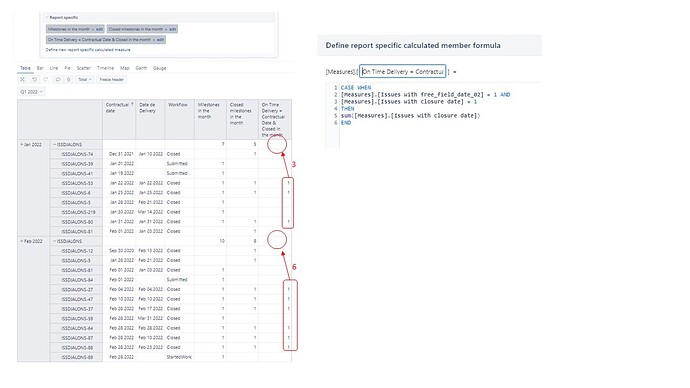Viewport: 690px width, 388px height.
Task: Switch to the Gantt tab
Action: (x=141, y=68)
